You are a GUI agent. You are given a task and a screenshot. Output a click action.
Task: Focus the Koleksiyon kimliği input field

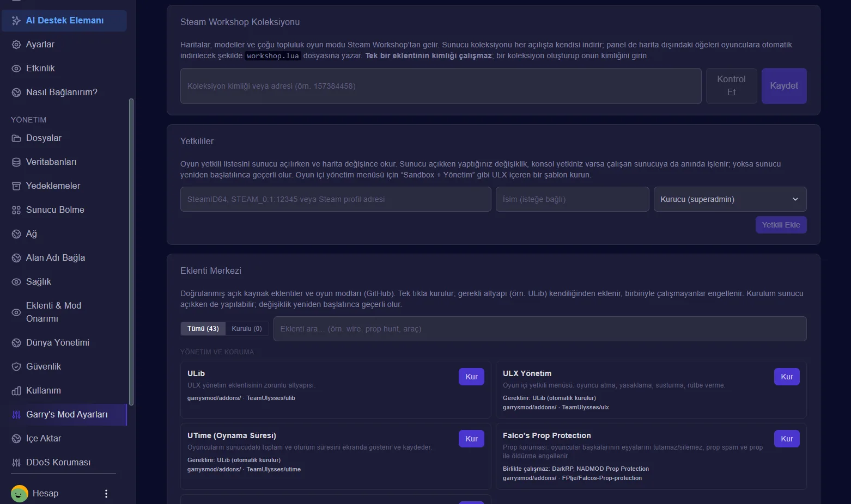coord(441,86)
